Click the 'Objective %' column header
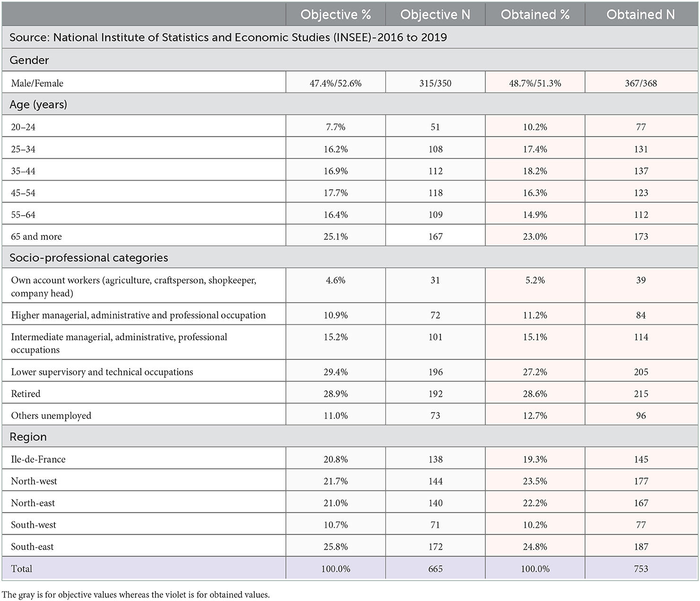The width and height of the screenshot is (700, 601). (x=336, y=15)
